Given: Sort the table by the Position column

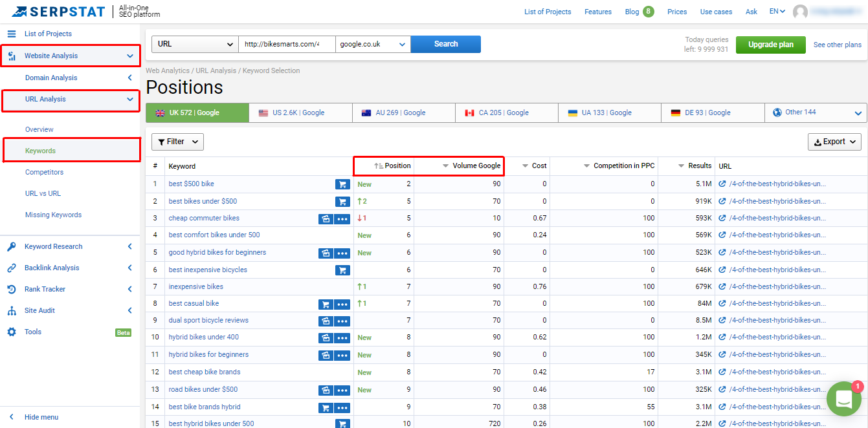Looking at the screenshot, I should (392, 166).
